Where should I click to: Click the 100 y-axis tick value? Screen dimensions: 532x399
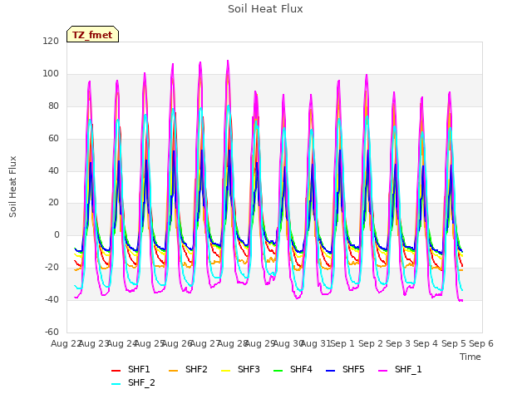(x=51, y=73)
